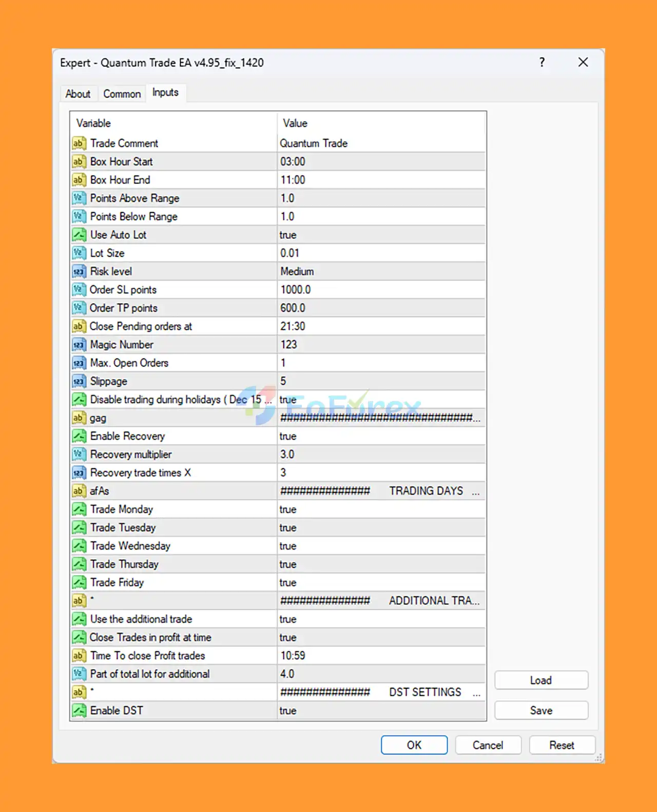Click the string icon beside Trade Comment
Viewport: 657px width, 812px height.
click(79, 143)
